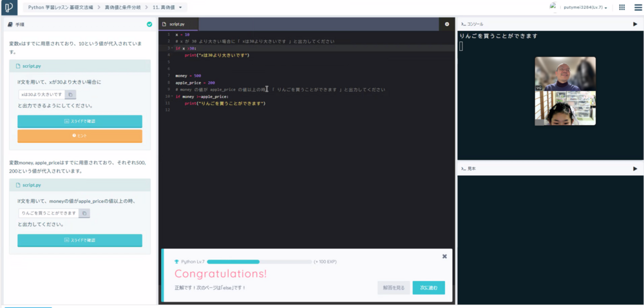Collapse the if block at line 3

(x=172, y=48)
